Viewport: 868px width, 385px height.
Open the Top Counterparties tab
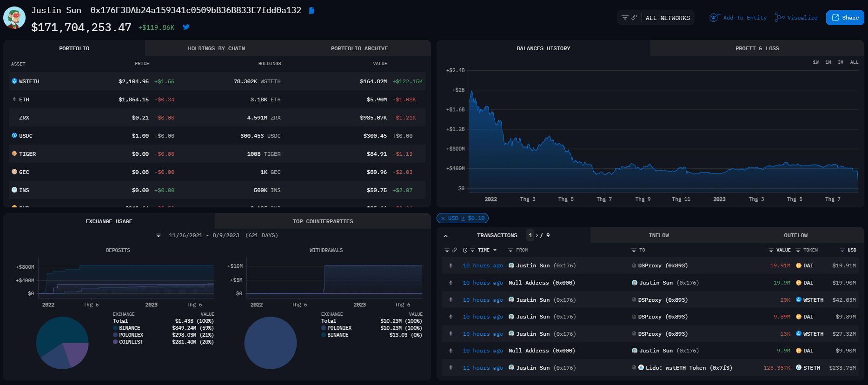coord(323,221)
